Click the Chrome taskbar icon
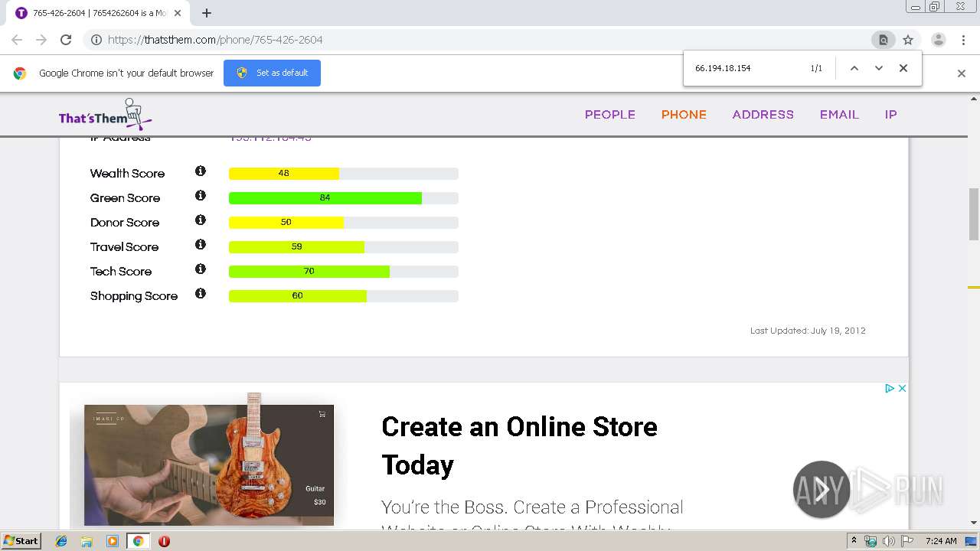Screen dimensions: 980x551 tap(138, 541)
